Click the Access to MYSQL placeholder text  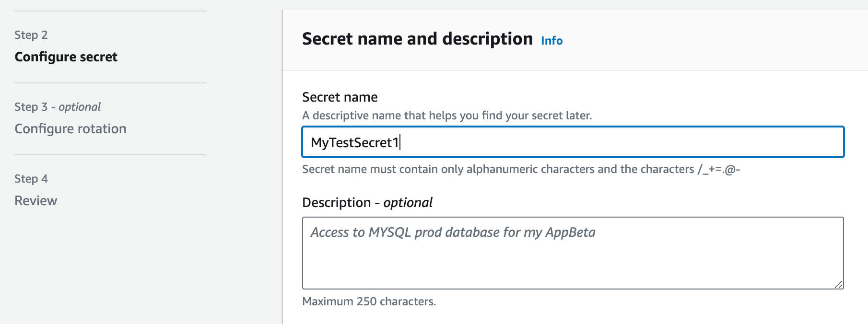[453, 232]
